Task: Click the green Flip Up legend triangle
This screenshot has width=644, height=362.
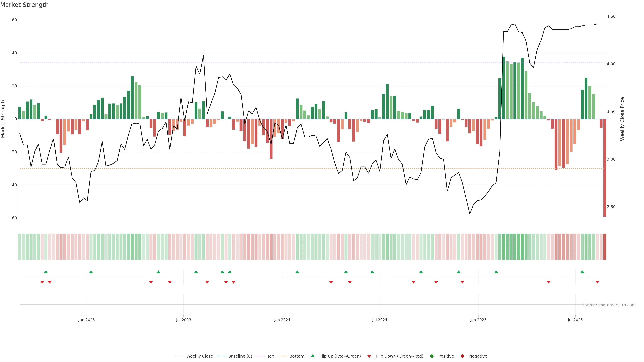Action: click(312, 356)
